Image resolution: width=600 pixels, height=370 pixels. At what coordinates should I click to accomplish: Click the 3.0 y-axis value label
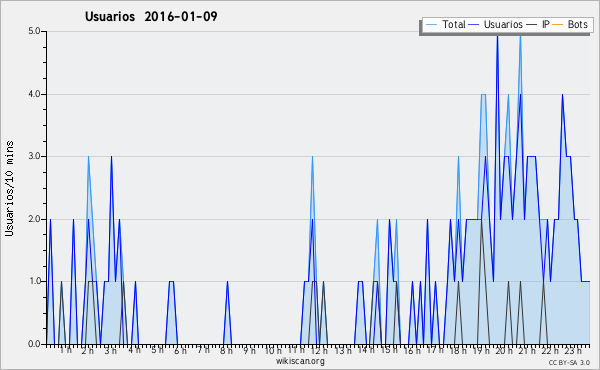pyautogui.click(x=34, y=156)
